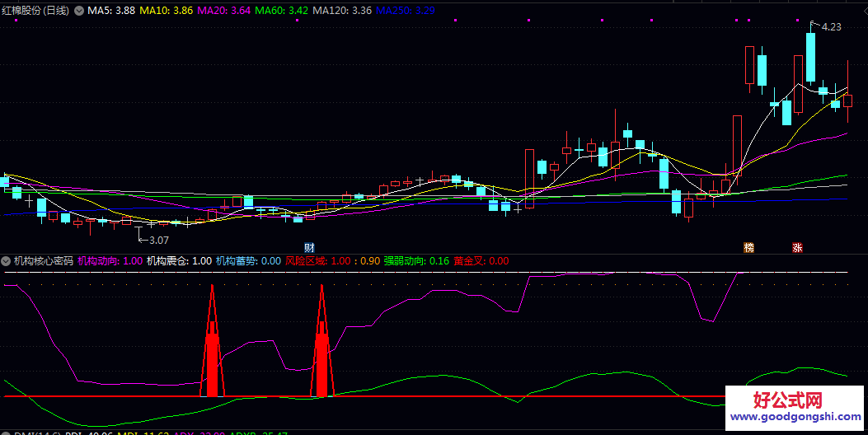Click the first red spike signal in indicator
868x435 pixels.
pos(212,346)
